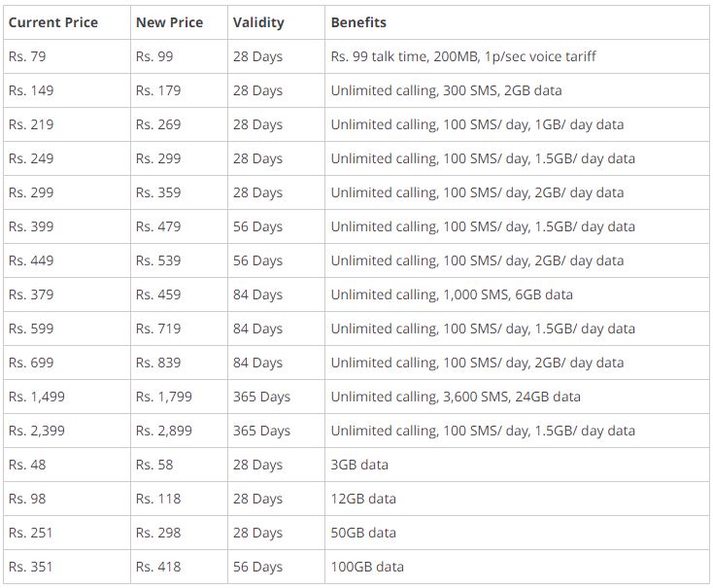Screen dimensions: 713x588
Task: Click the Benefits column header
Action: click(357, 22)
